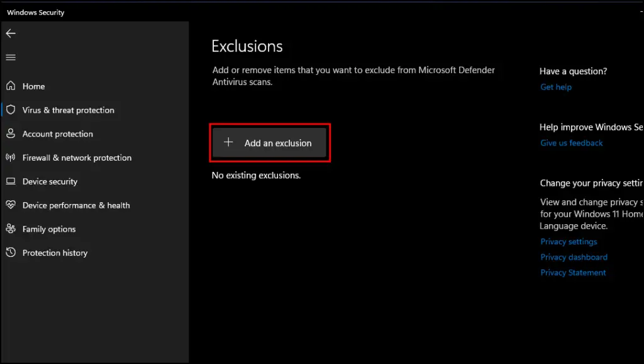Open the hamburger navigation menu

11,57
